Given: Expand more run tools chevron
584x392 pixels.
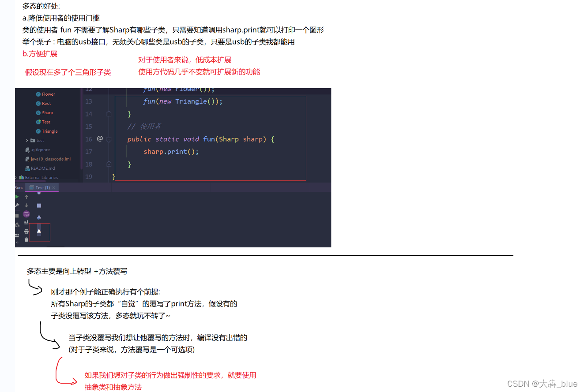Looking at the screenshot, I should click(x=17, y=242).
